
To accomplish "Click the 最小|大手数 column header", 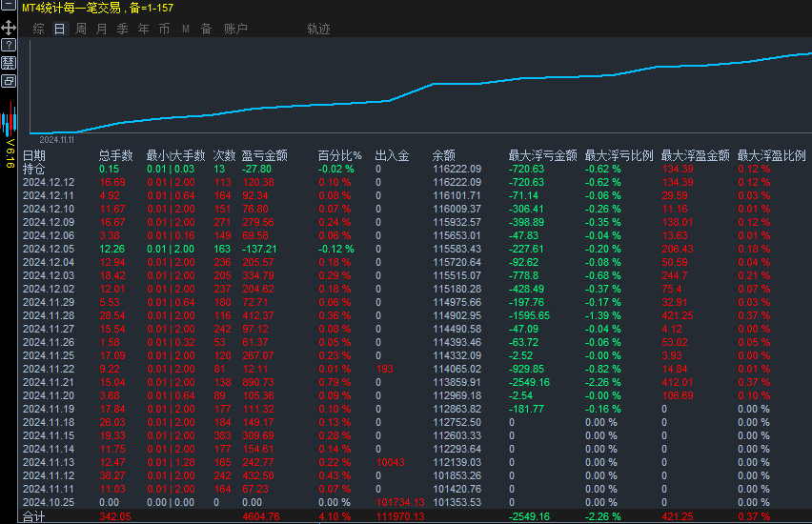I will click(176, 155).
